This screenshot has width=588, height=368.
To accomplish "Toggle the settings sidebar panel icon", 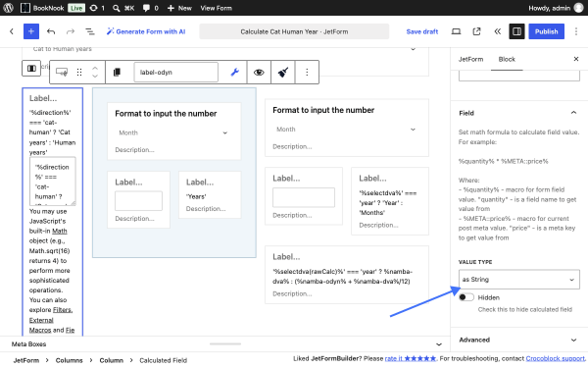I will click(x=516, y=31).
